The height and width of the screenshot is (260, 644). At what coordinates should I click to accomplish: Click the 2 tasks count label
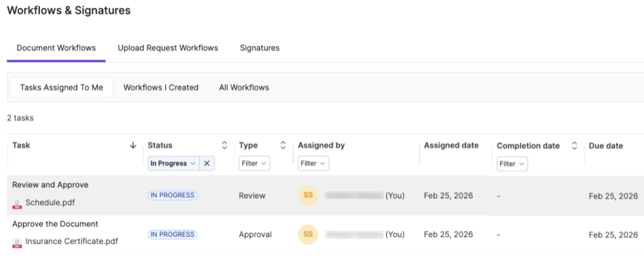tap(20, 118)
